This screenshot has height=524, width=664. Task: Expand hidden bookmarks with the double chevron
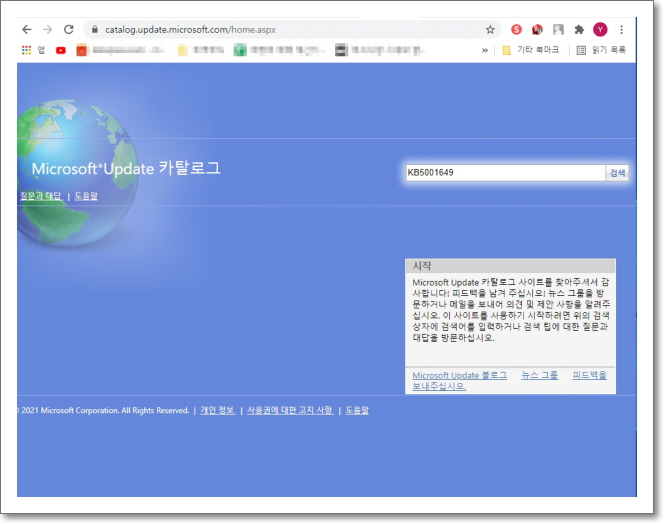click(x=485, y=50)
